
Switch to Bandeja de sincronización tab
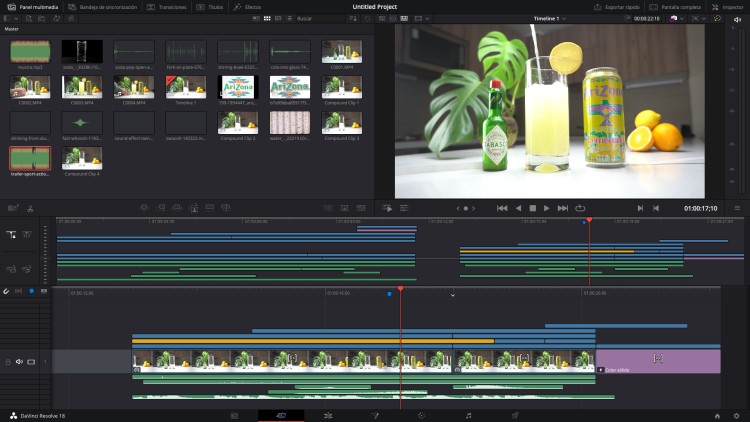pos(102,7)
